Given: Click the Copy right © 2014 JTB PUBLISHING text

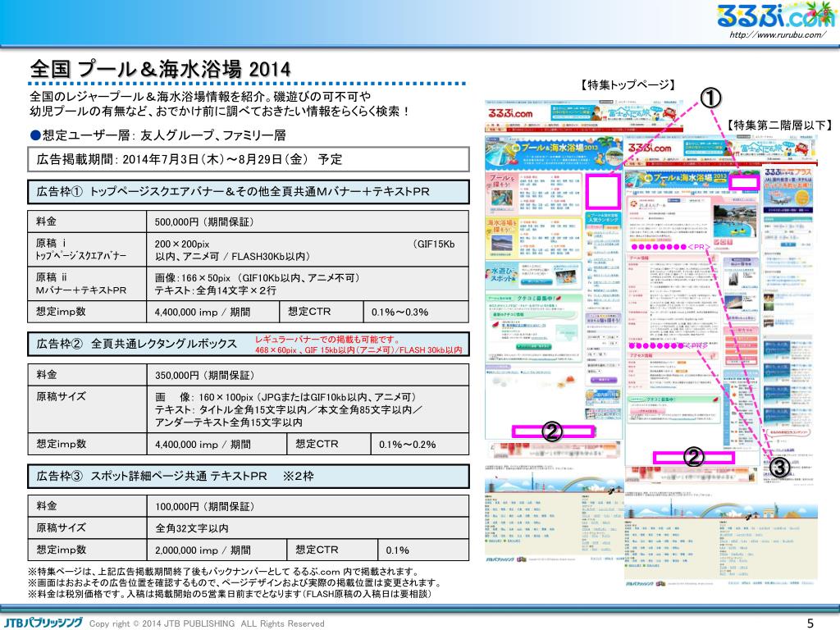Looking at the screenshot, I should [207, 623].
